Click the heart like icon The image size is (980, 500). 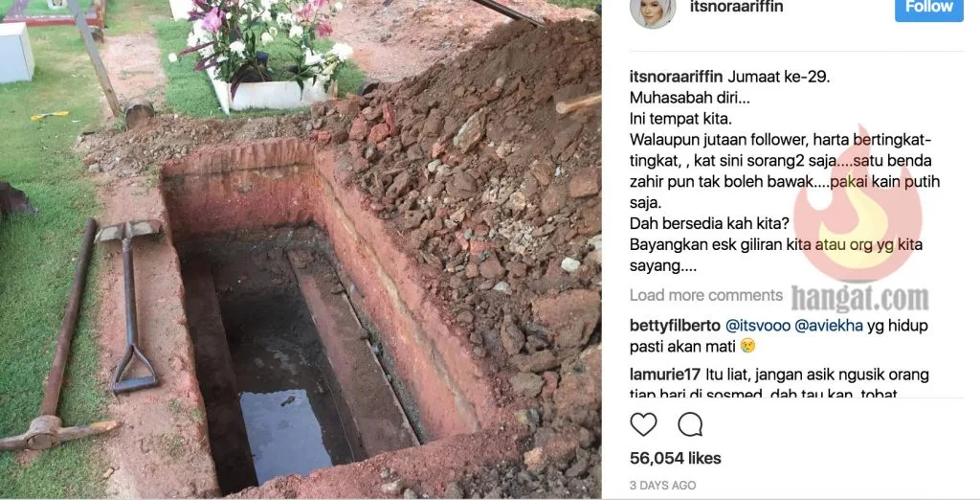(643, 424)
